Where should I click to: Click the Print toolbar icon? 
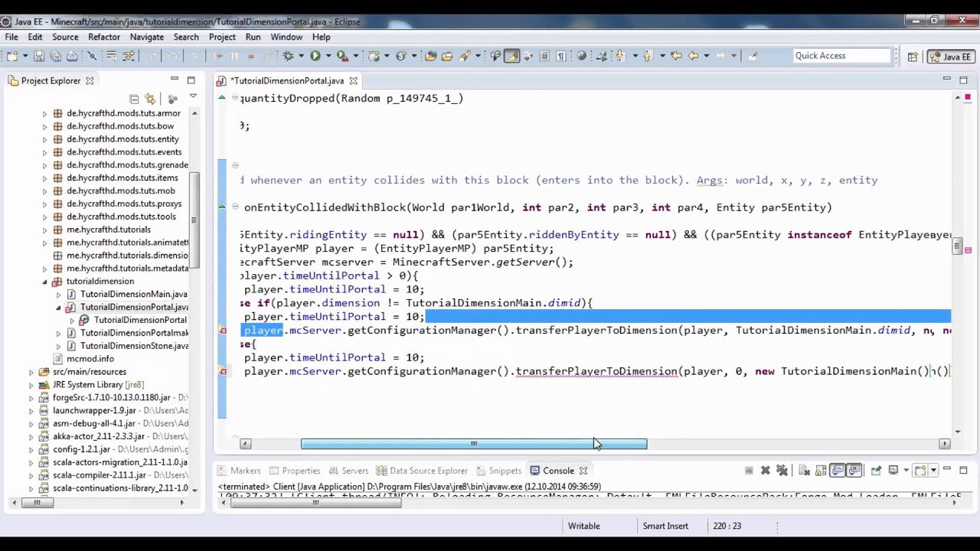72,56
